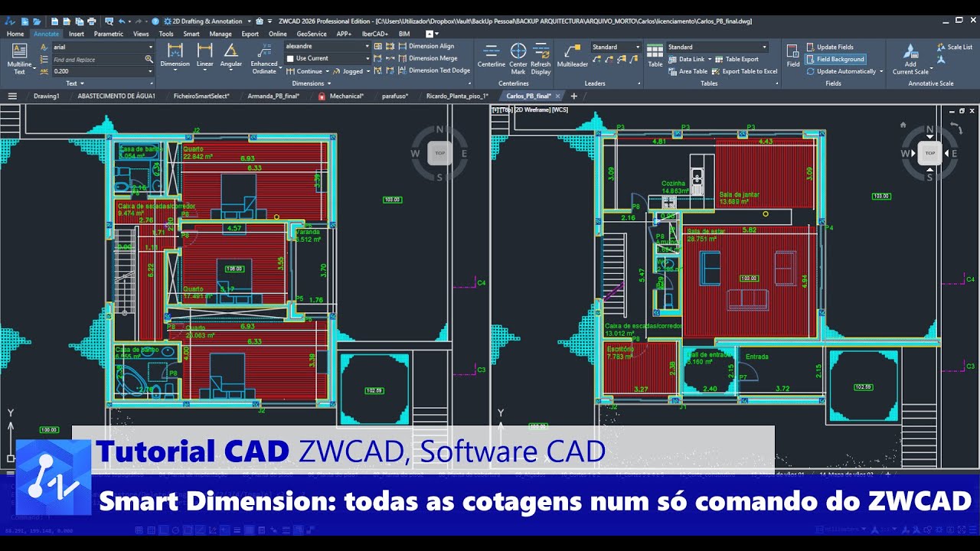Insert a Field
Screen dimensions: 980x551
point(793,55)
